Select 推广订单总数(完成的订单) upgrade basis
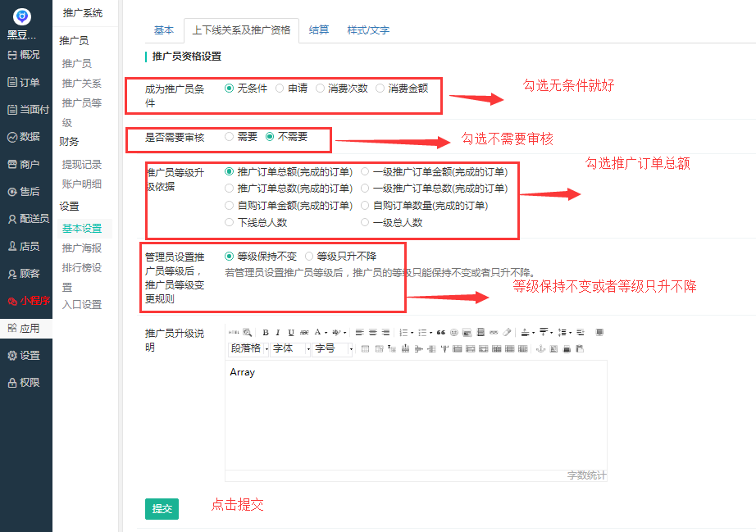The image size is (756, 532). pos(230,189)
